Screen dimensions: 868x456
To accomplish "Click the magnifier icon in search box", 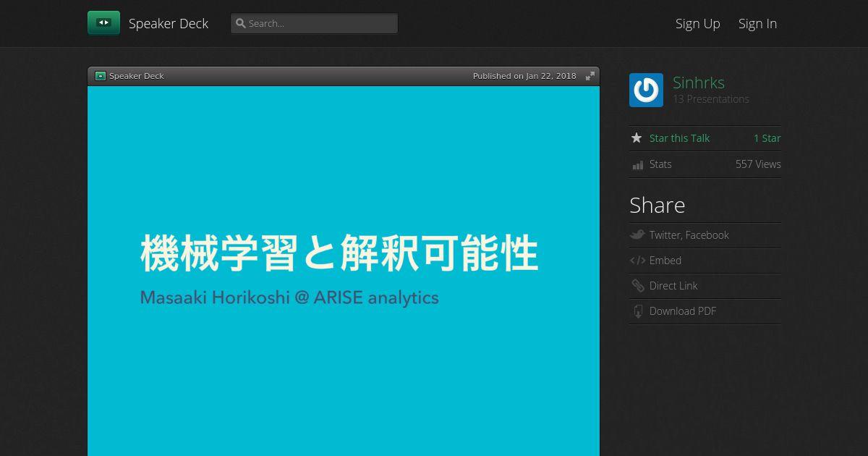I will (241, 23).
